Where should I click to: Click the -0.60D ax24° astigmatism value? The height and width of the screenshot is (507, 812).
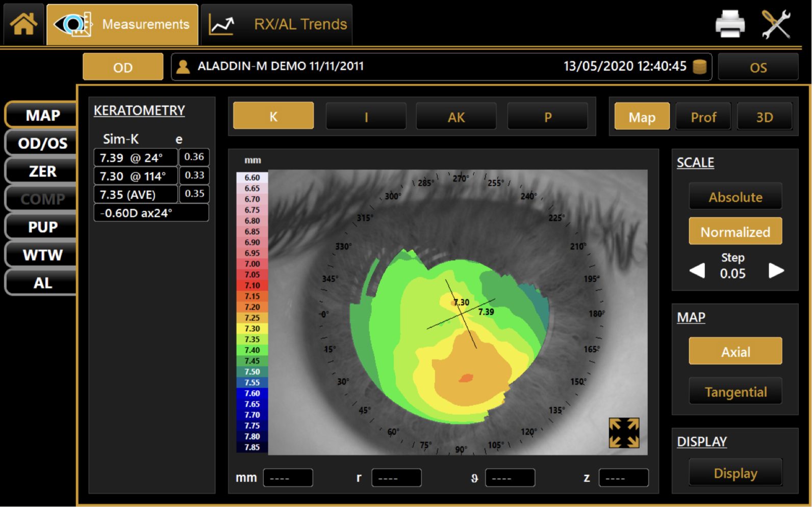click(151, 213)
